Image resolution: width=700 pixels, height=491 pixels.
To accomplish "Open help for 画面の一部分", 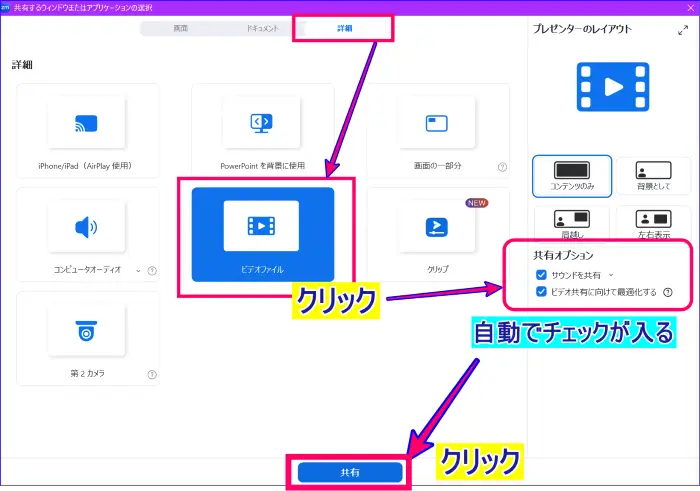I will (502, 167).
